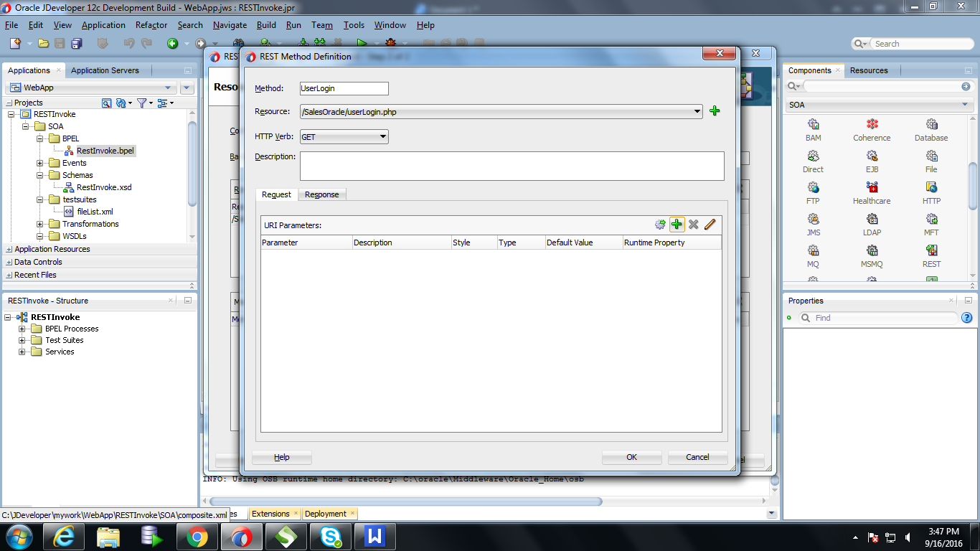Expand the Events folder in the project tree

[41, 163]
